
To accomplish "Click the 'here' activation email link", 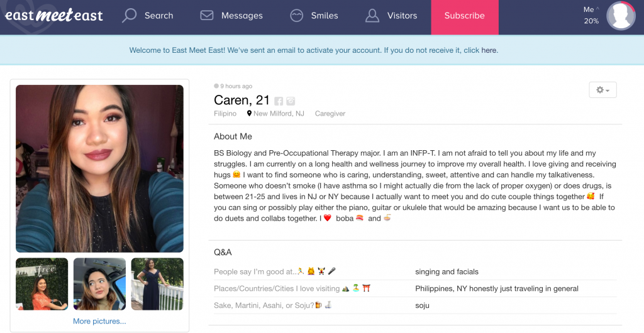I will 489,50.
